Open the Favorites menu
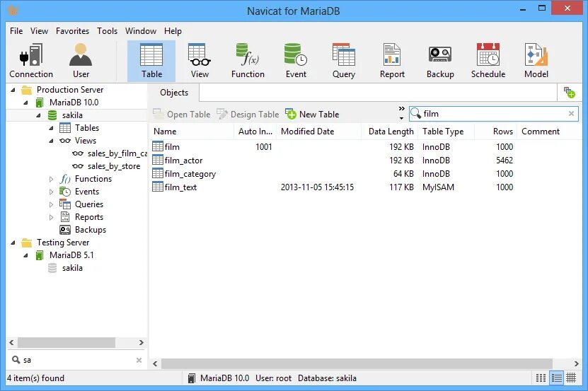 click(x=72, y=30)
